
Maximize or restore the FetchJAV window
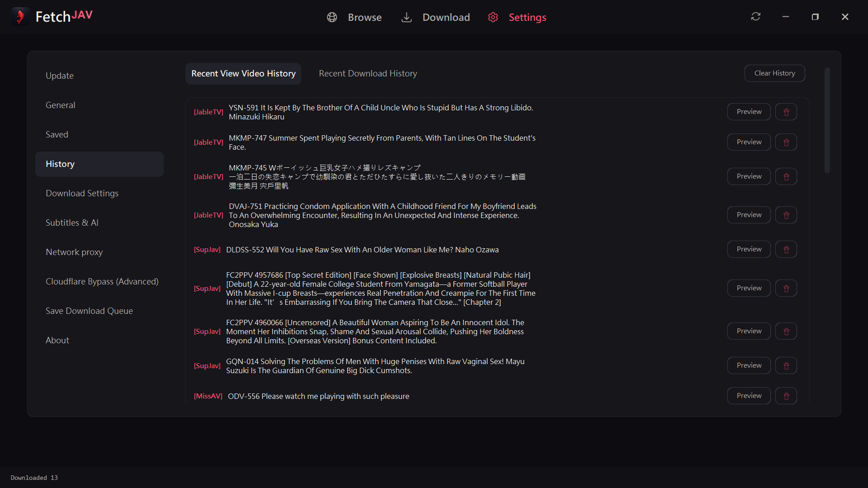815,17
